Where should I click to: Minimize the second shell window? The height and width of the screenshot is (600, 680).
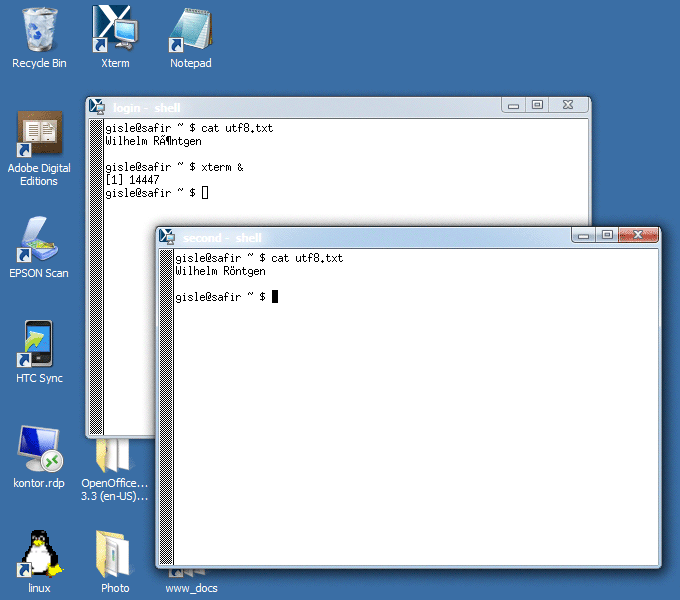click(x=584, y=235)
